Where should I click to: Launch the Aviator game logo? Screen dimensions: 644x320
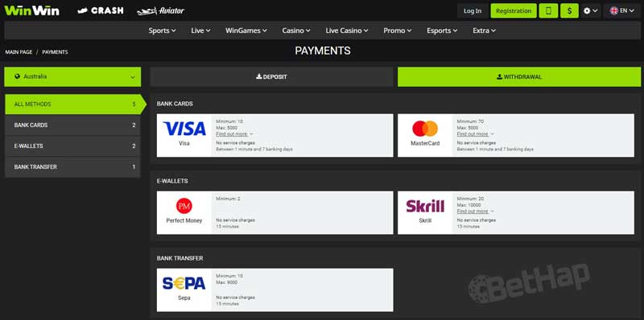(x=160, y=11)
